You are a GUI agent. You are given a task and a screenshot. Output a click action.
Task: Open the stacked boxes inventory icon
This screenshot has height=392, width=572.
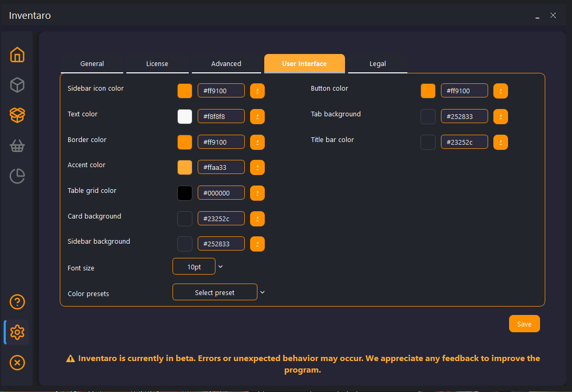[x=17, y=115]
